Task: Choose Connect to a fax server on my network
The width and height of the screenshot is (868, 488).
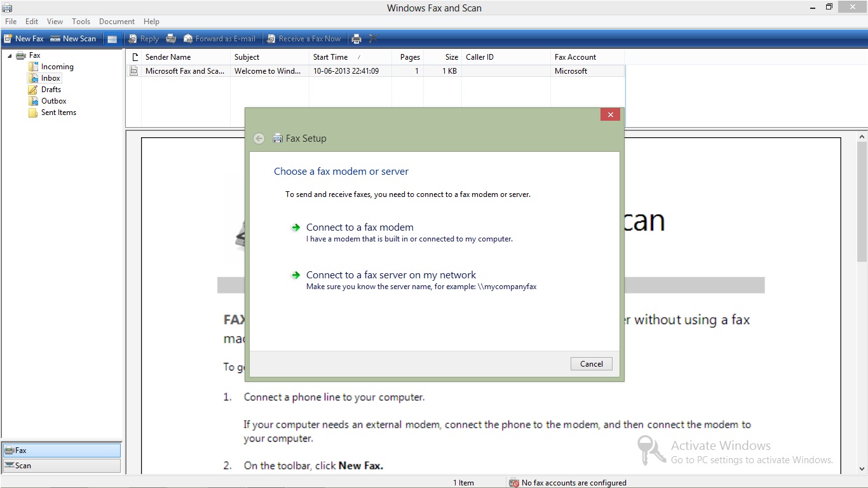Action: click(x=391, y=274)
